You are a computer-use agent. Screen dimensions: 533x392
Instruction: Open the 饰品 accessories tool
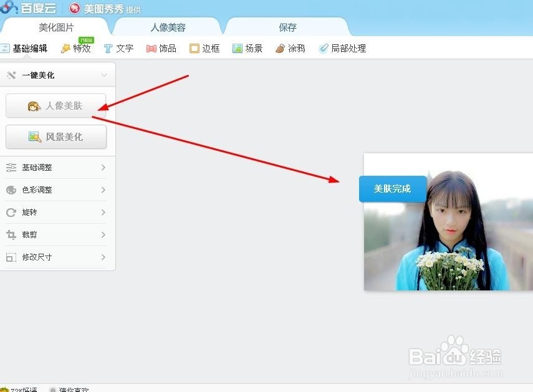[161, 49]
